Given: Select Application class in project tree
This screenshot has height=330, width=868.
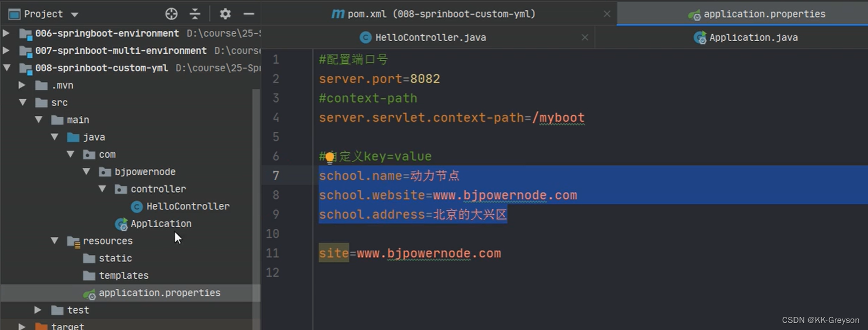Looking at the screenshot, I should pyautogui.click(x=161, y=223).
